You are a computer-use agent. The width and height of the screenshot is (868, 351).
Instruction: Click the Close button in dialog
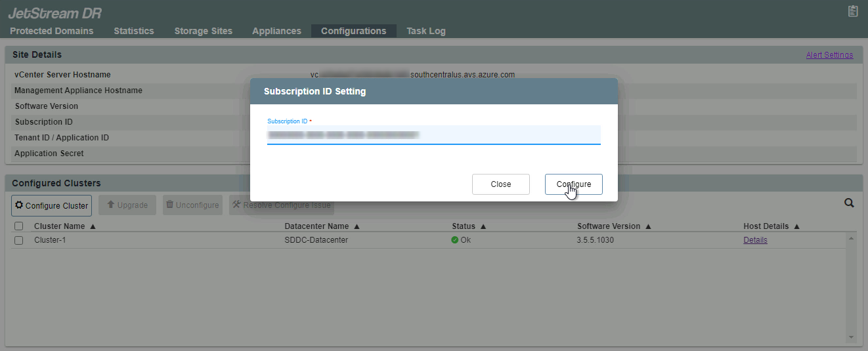coord(500,184)
